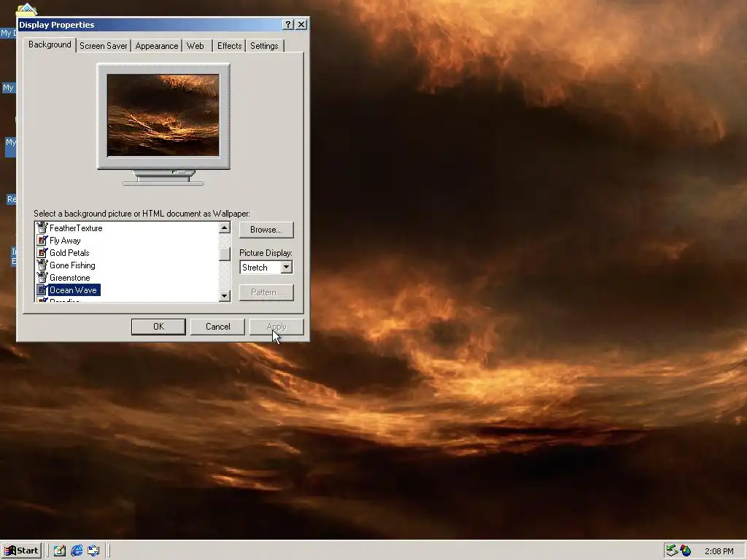Image resolution: width=747 pixels, height=560 pixels.
Task: Select Ocean Wave wallpaper entry
Action: pyautogui.click(x=74, y=290)
